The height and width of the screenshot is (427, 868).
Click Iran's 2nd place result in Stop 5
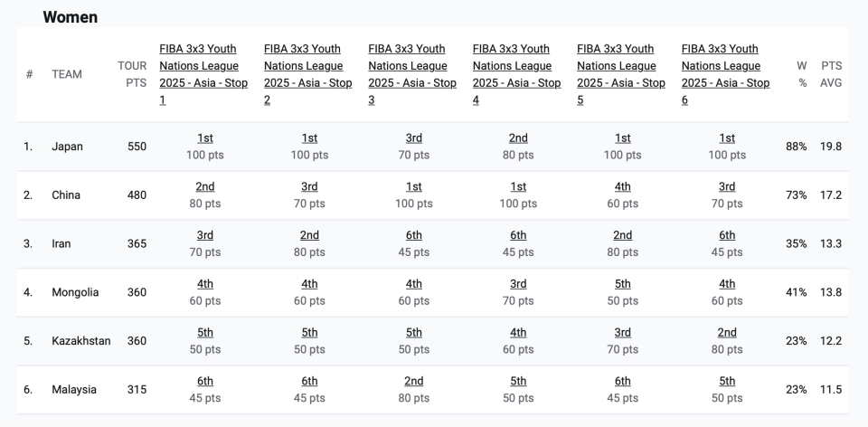point(623,235)
